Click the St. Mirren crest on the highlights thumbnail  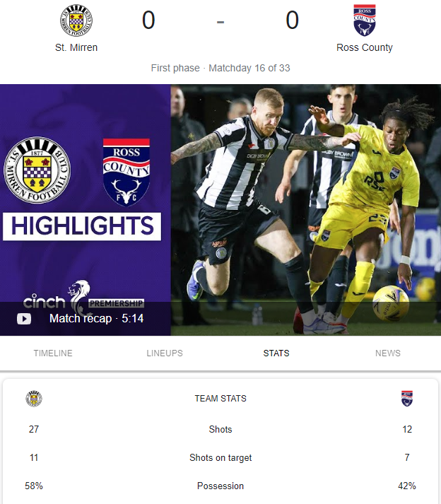pyautogui.click(x=37, y=170)
